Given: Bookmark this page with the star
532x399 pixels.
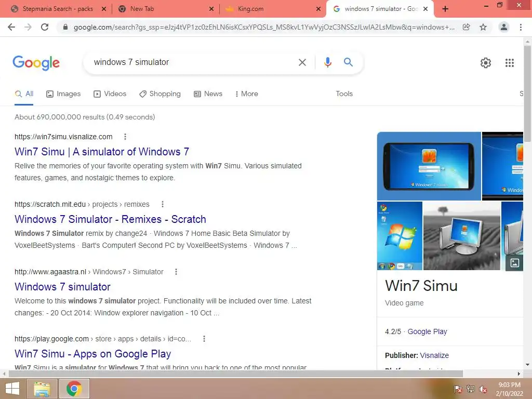Looking at the screenshot, I should point(483,27).
